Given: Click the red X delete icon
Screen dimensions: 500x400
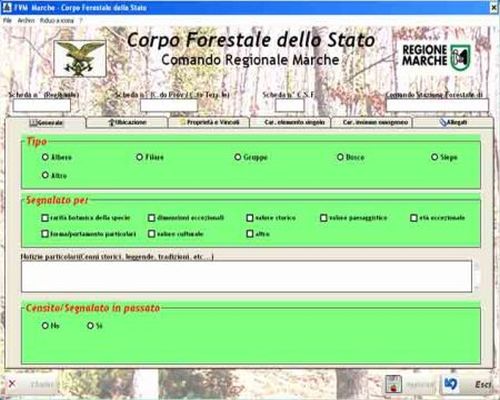Looking at the screenshot, I should click(x=12, y=384).
